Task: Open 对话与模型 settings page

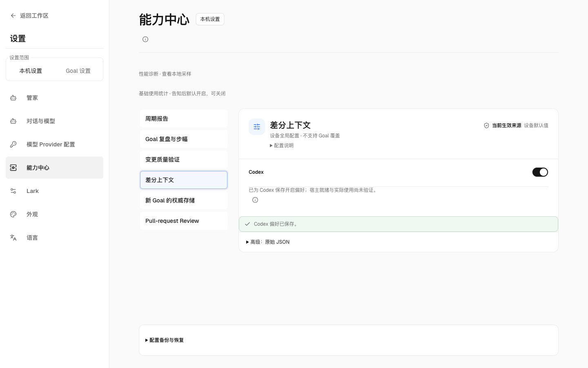Action: coord(54,121)
